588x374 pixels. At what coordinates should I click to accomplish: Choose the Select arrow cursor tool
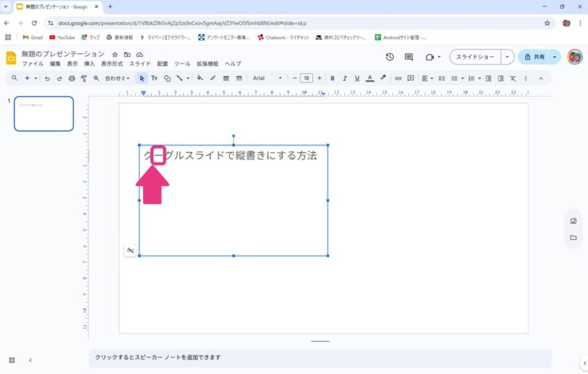click(x=142, y=79)
